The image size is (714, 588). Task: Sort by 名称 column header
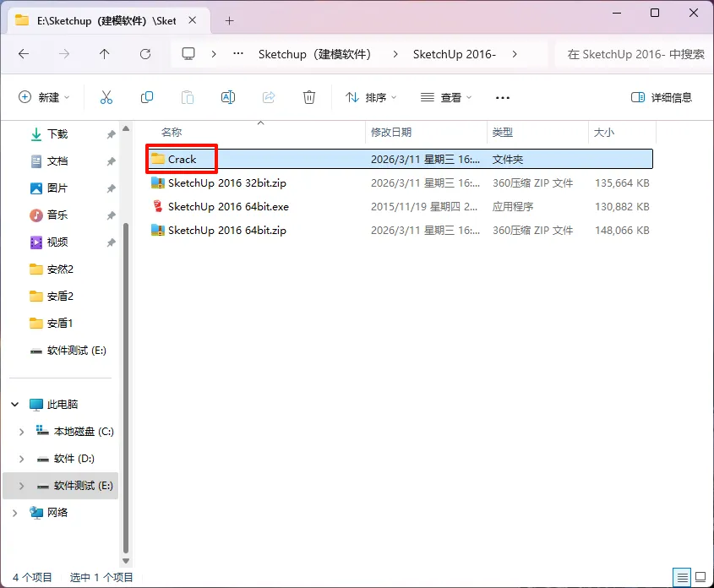[172, 133]
